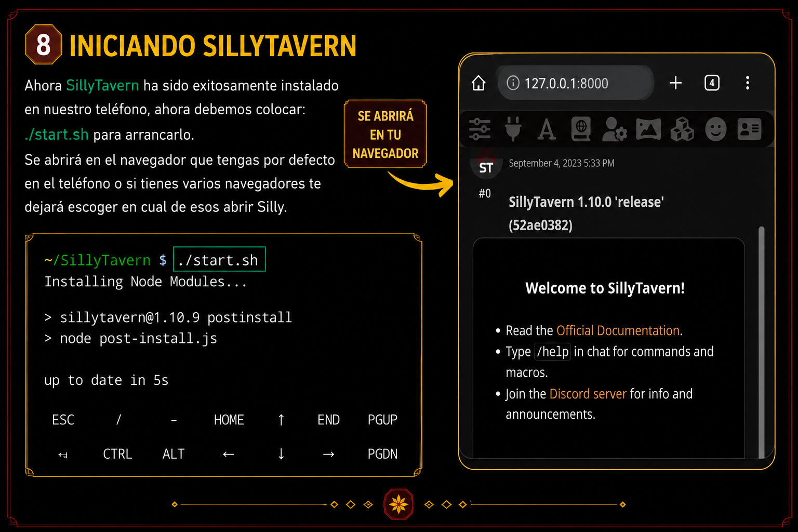Open the backgrounds image icon

648,129
